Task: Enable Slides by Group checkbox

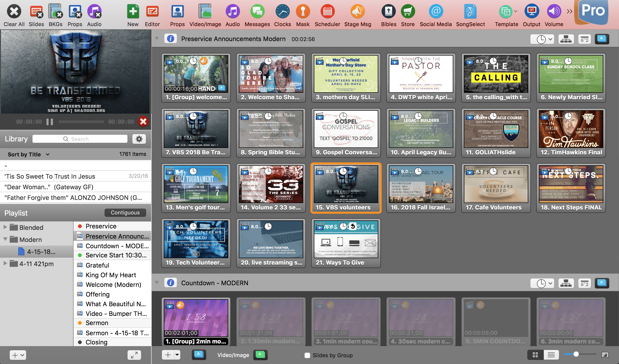Action: [307, 355]
